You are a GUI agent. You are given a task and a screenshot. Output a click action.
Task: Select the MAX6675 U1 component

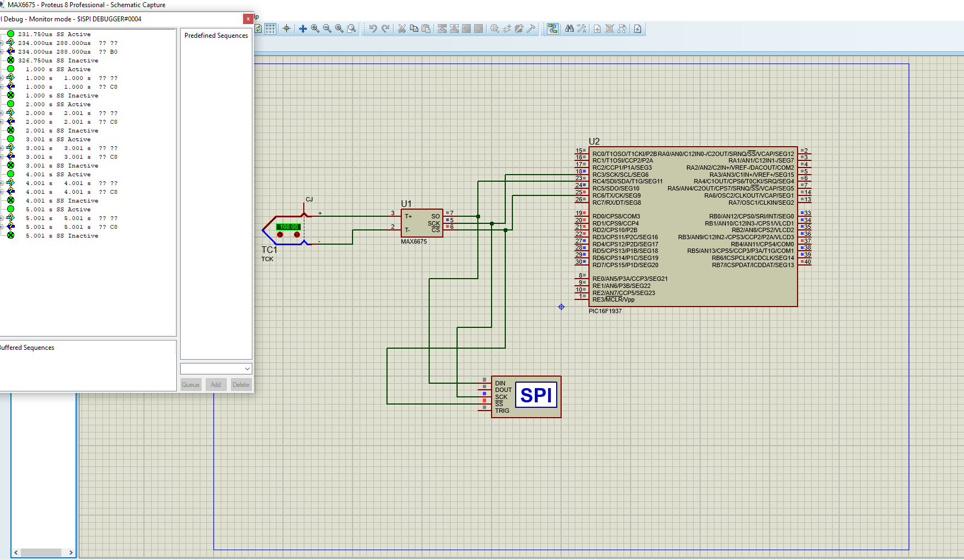point(422,223)
